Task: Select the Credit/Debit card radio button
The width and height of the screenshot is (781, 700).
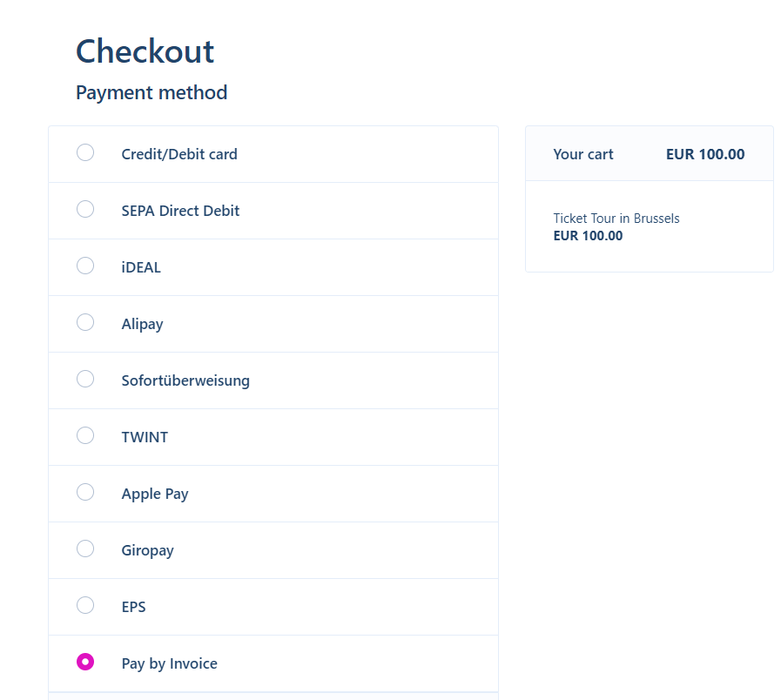Action: coord(85,153)
